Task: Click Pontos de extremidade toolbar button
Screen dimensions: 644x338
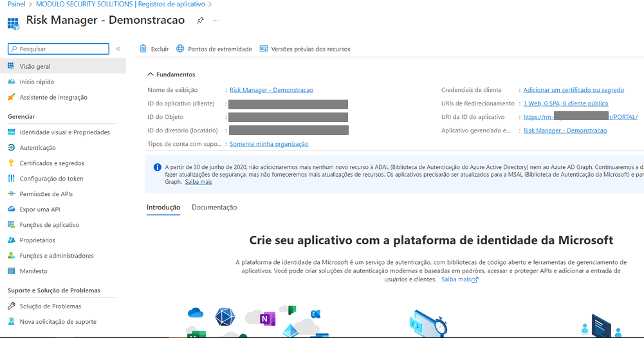Action: click(x=214, y=49)
